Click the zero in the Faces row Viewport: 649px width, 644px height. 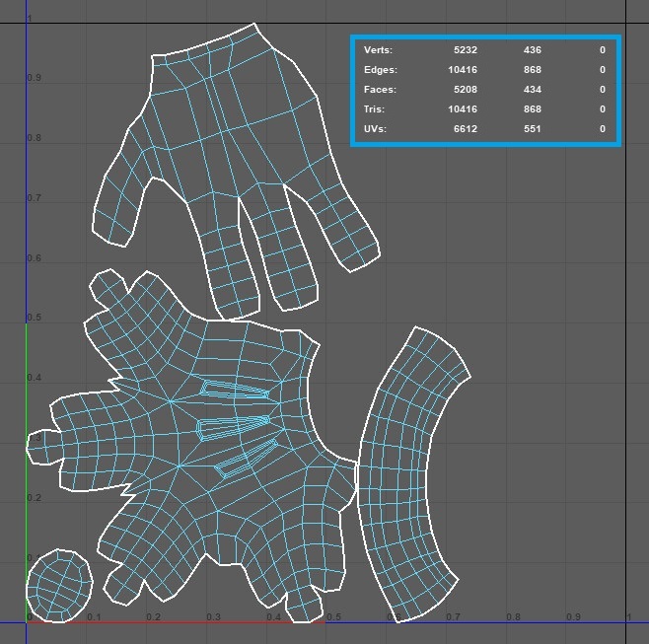[x=603, y=90]
